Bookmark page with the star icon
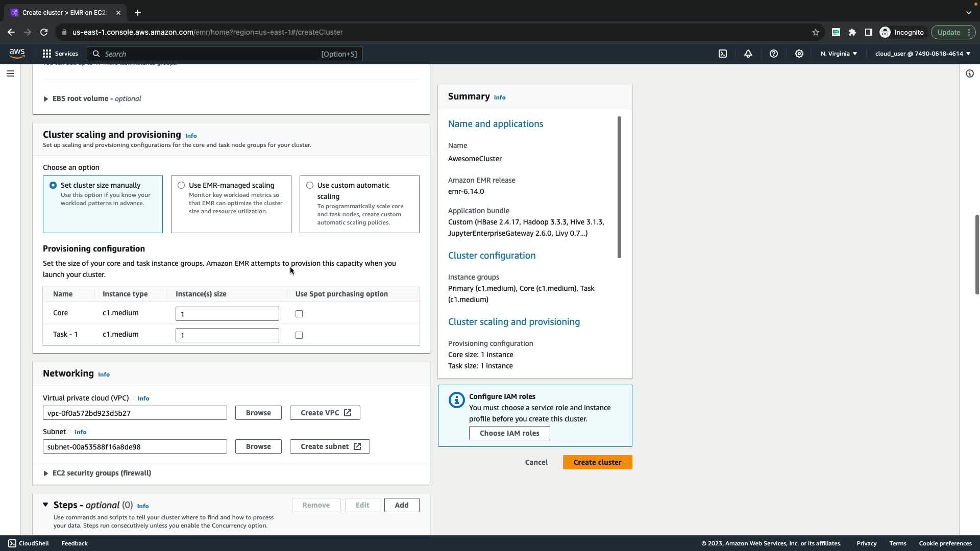 point(816,32)
